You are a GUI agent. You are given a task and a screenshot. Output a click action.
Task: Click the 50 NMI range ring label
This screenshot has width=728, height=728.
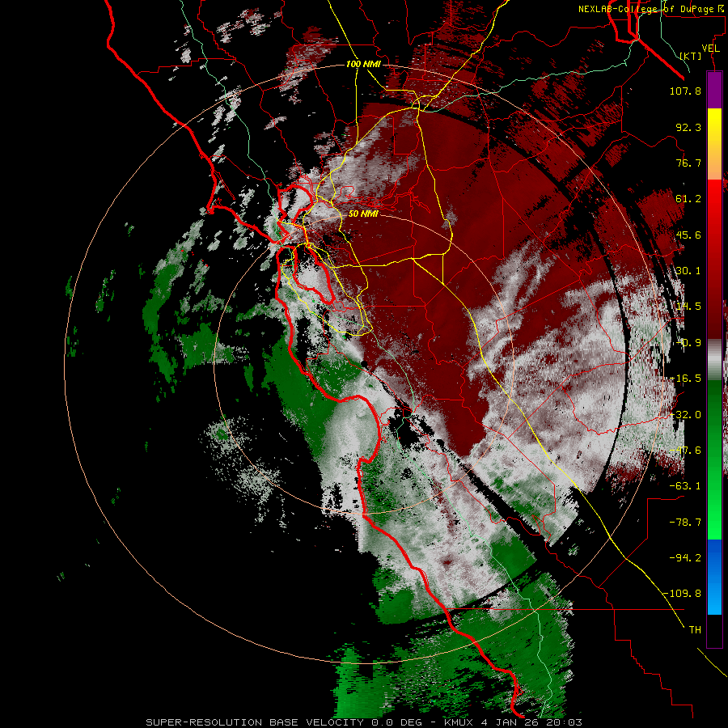[363, 214]
